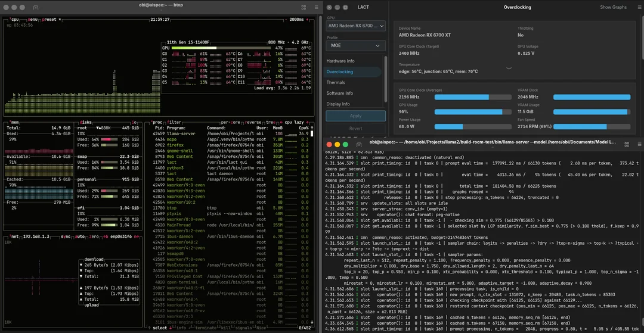Open new tab icon in btop terminal
The height and width of the screenshot is (333, 644).
[x=36, y=7]
